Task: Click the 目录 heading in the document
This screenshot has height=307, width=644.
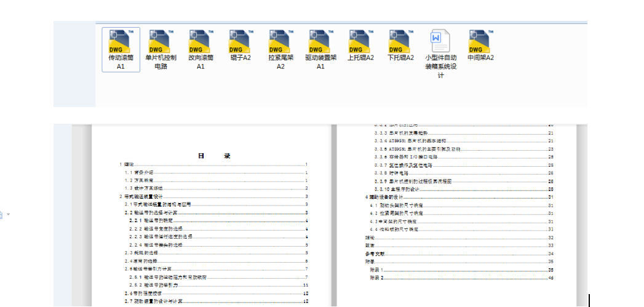Action: coord(214,156)
